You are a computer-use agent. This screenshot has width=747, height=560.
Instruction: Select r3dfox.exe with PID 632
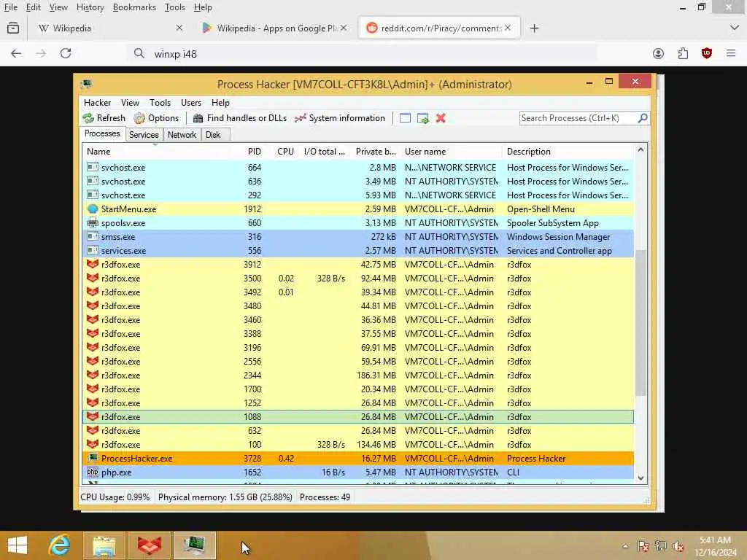(357, 431)
